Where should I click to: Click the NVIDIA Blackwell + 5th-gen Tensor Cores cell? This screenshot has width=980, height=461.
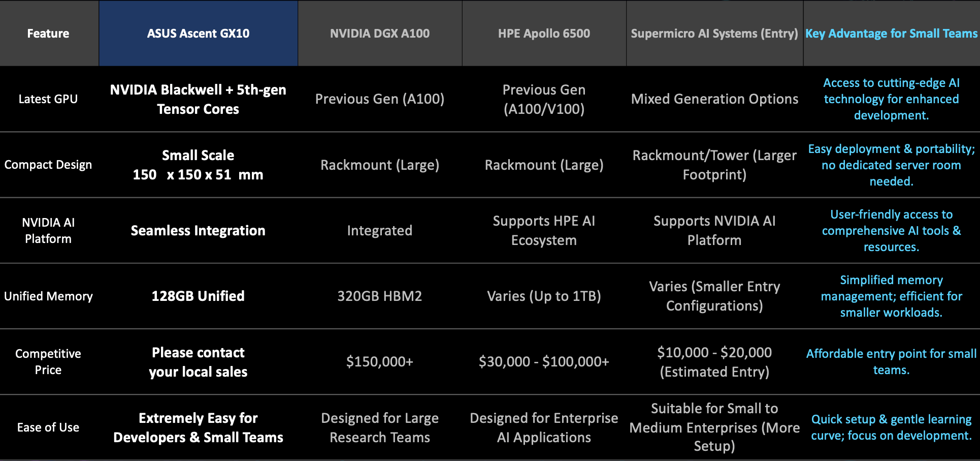[198, 99]
